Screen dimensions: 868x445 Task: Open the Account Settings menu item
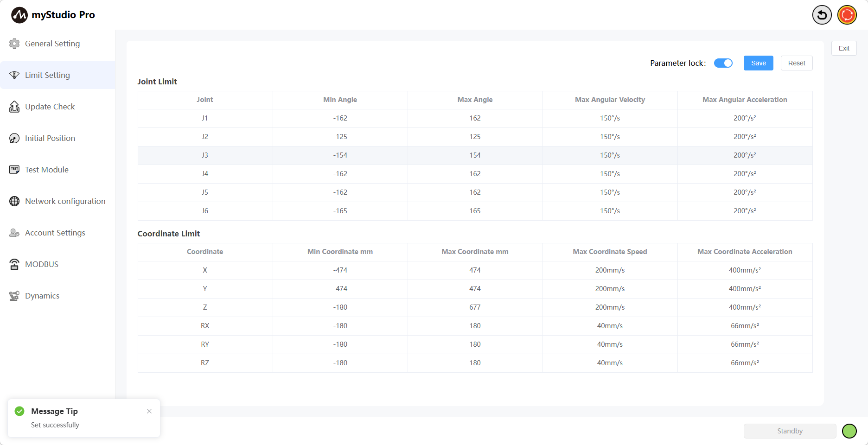point(55,233)
